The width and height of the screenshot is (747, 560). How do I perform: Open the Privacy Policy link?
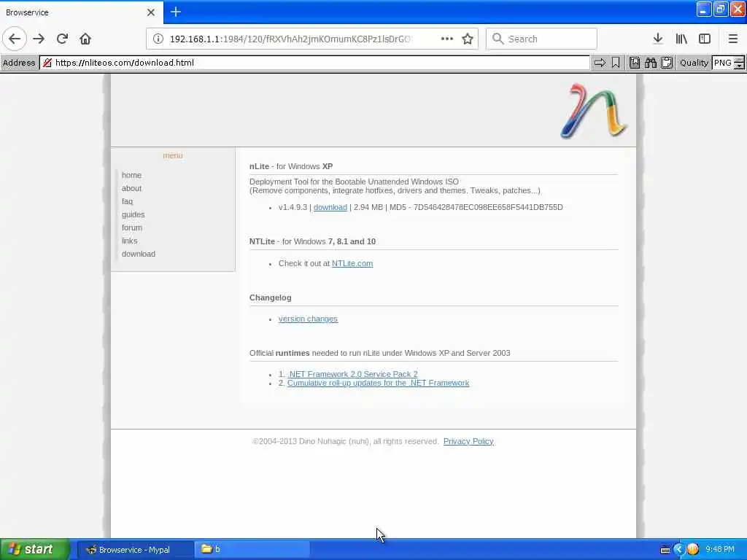468,441
